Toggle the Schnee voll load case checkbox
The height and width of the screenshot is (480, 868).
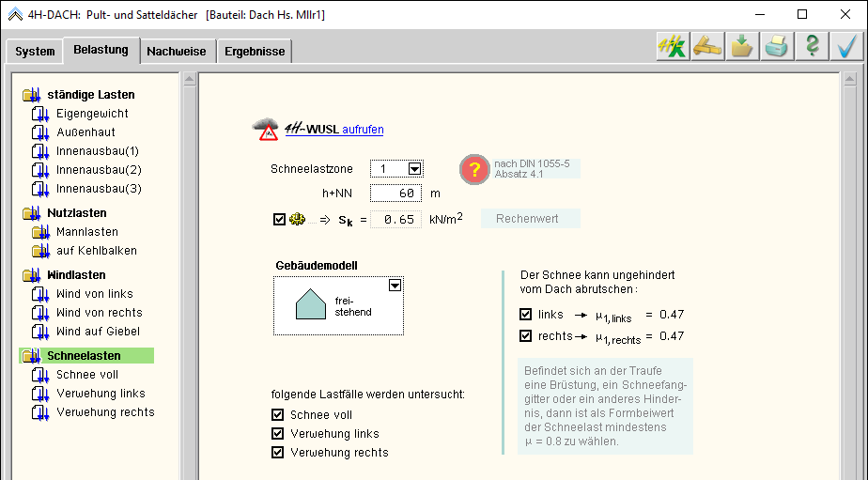tap(277, 414)
